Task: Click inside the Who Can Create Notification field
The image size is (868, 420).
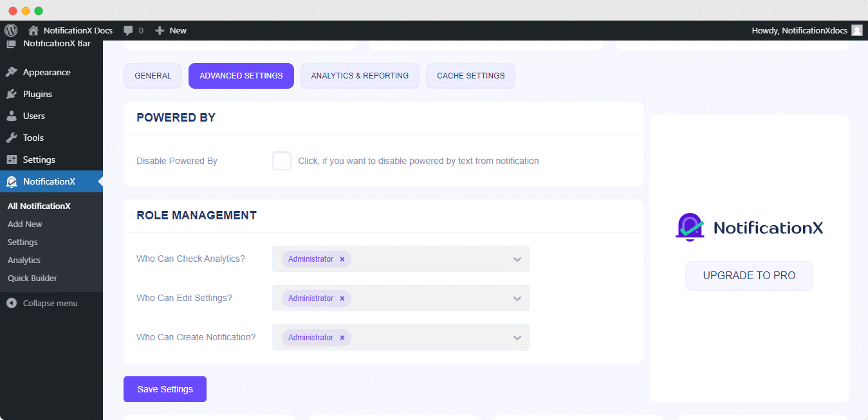Action: pyautogui.click(x=401, y=338)
